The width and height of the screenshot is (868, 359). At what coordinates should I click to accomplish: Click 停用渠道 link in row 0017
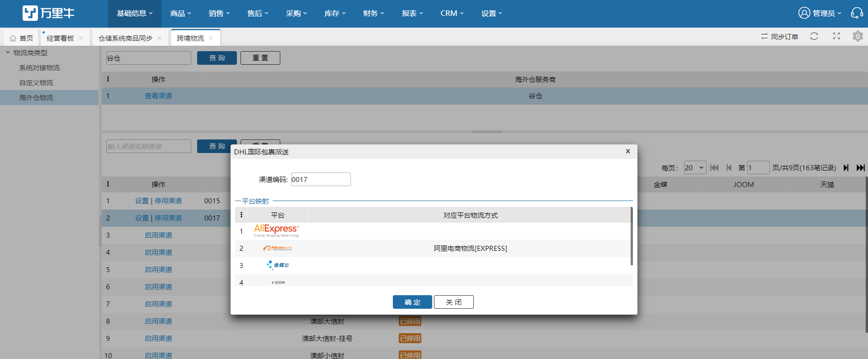coord(168,218)
